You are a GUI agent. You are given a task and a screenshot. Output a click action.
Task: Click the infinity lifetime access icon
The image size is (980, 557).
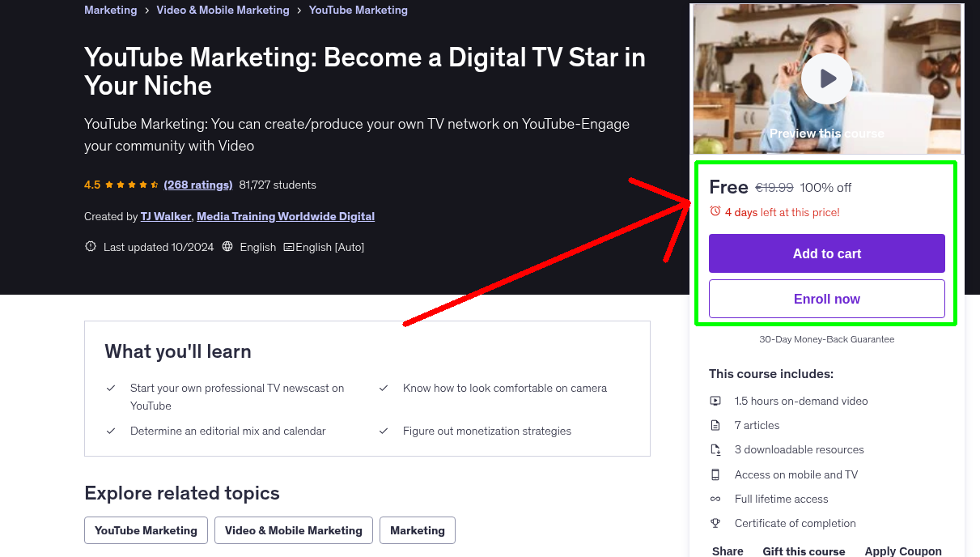tap(716, 499)
